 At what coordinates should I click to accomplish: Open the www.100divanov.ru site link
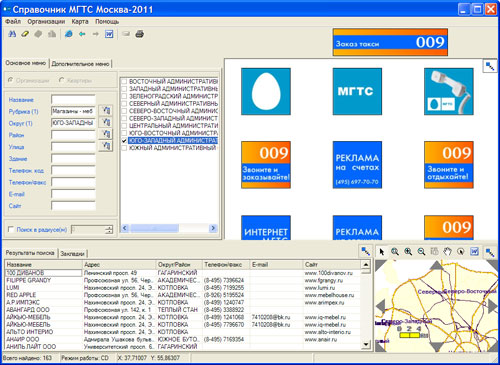328,273
